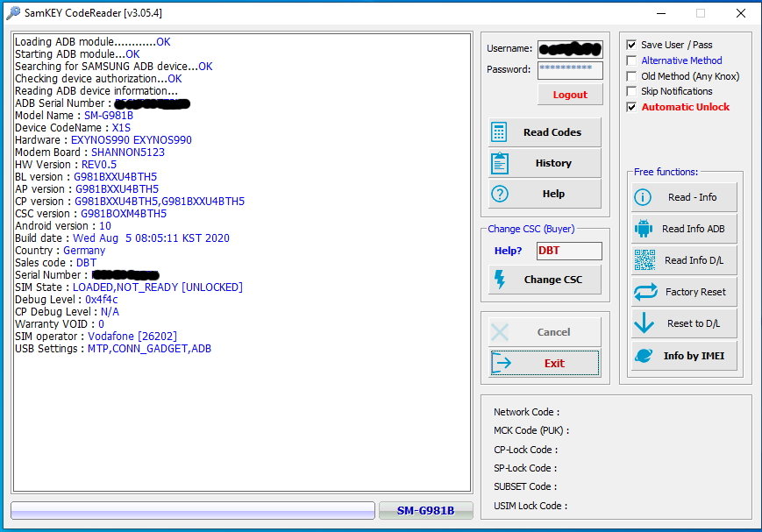The height and width of the screenshot is (532, 762).
Task: Click the looping arrows Factory Reset icon
Action: 645,292
